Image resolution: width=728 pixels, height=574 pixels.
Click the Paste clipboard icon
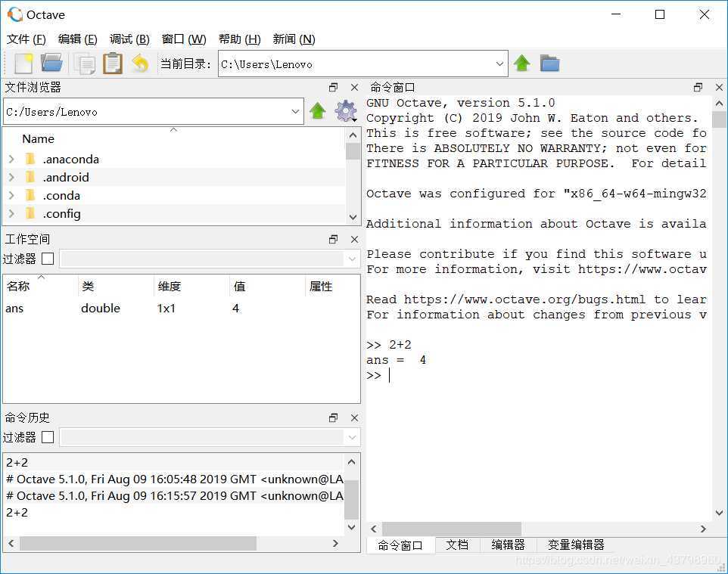tap(112, 63)
